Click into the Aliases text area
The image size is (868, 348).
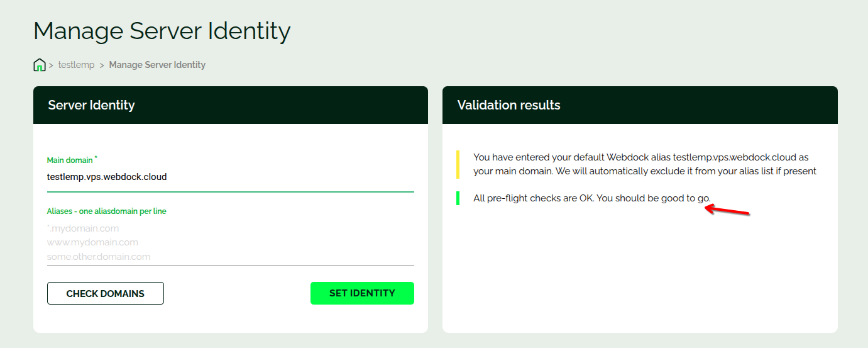pyautogui.click(x=230, y=242)
